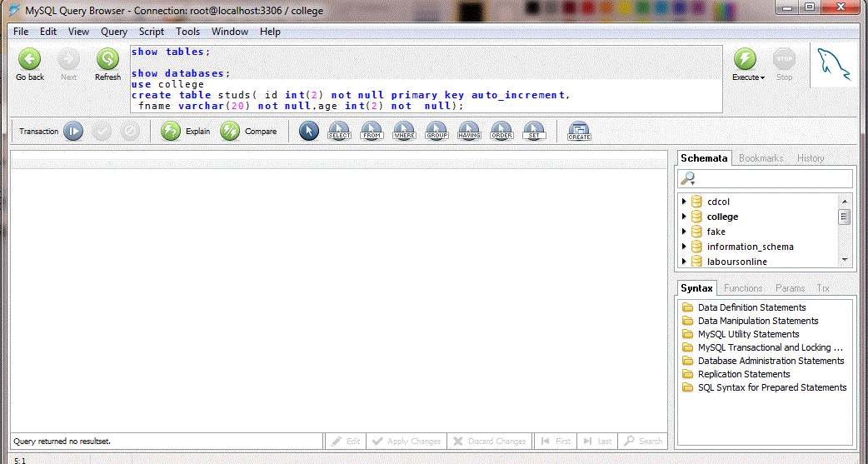
Task: Expand the cdcol schema node
Action: click(x=684, y=202)
